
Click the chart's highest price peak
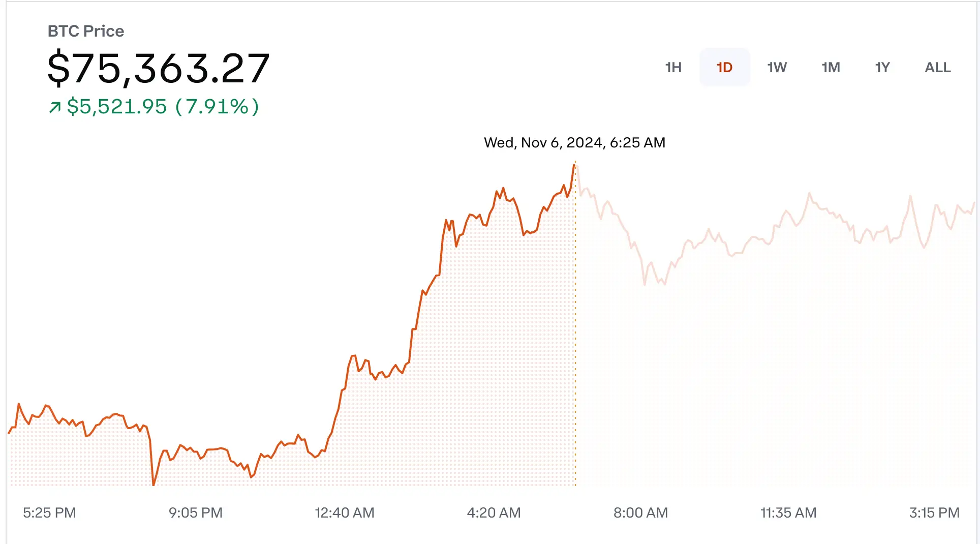click(573, 165)
